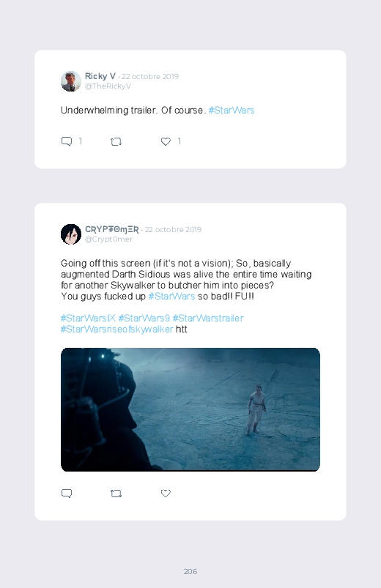Click reply icon on Ricky V tweet
This screenshot has width=381, height=588.
[67, 141]
